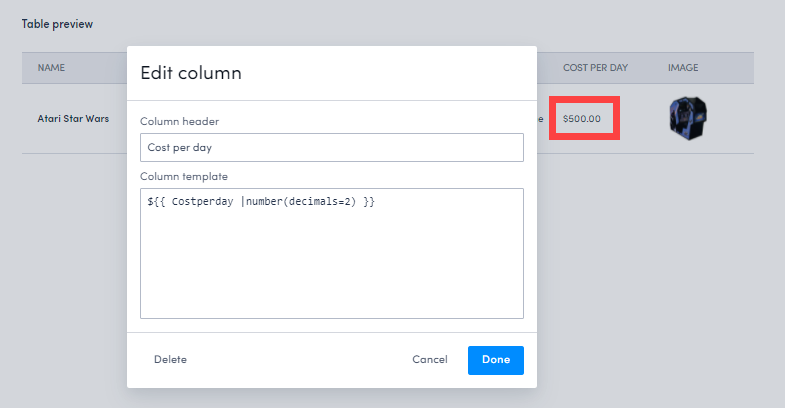Click the closing braces in the template
Screen dimensions: 785x408
point(369,203)
